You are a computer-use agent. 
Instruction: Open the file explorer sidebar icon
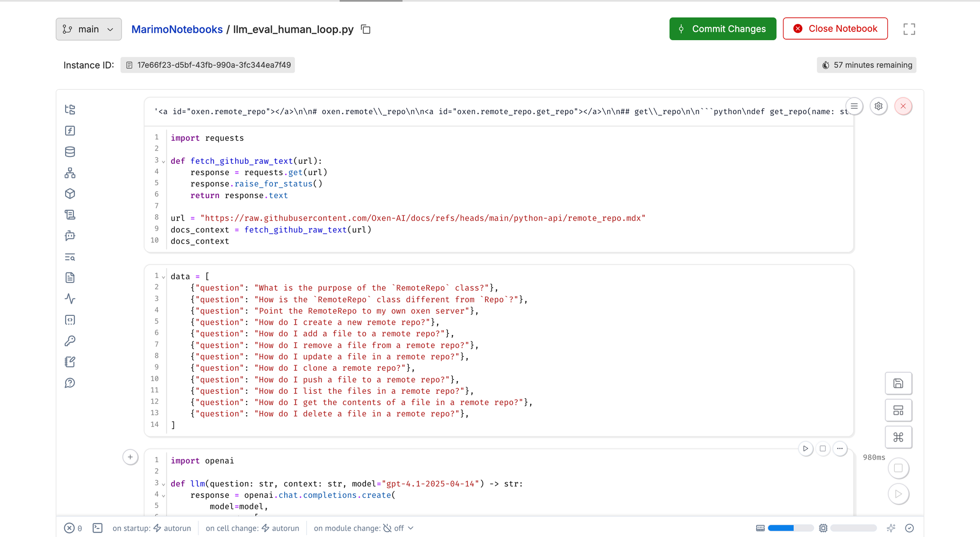[x=70, y=109]
